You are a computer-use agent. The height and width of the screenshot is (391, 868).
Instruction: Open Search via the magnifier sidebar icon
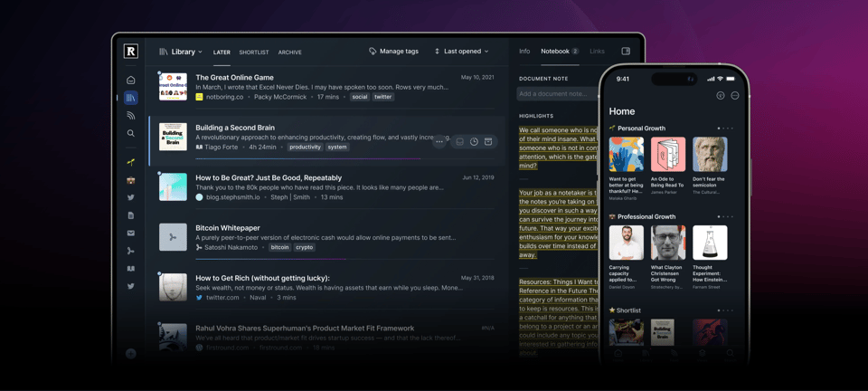[130, 133]
